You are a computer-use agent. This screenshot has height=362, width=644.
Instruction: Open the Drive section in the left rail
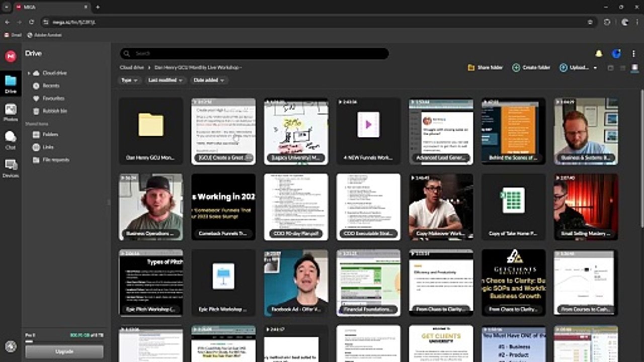[11, 83]
